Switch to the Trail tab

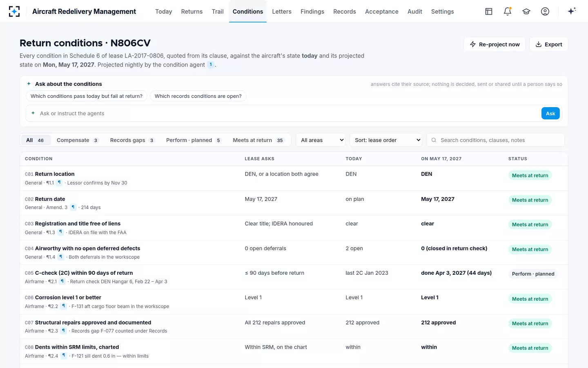[x=218, y=11]
